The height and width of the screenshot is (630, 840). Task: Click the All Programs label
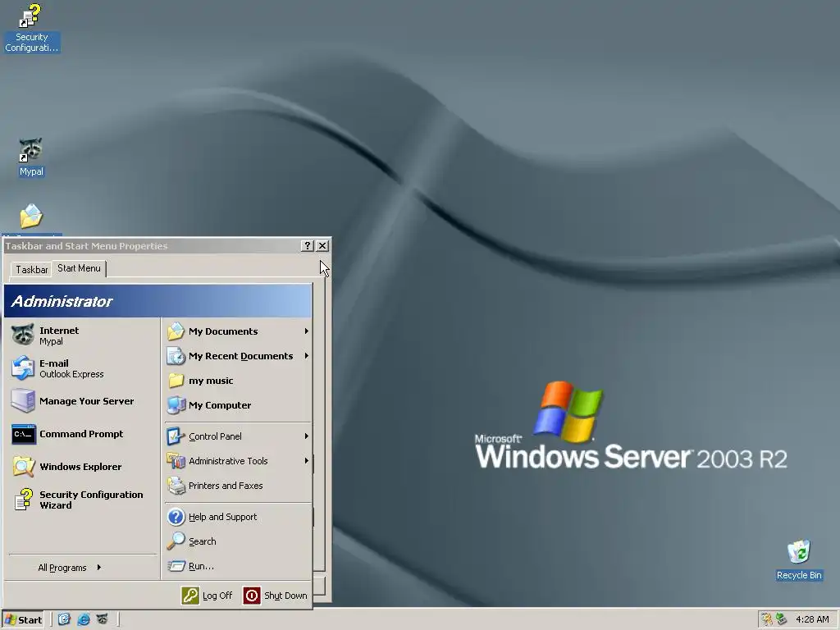coord(62,568)
